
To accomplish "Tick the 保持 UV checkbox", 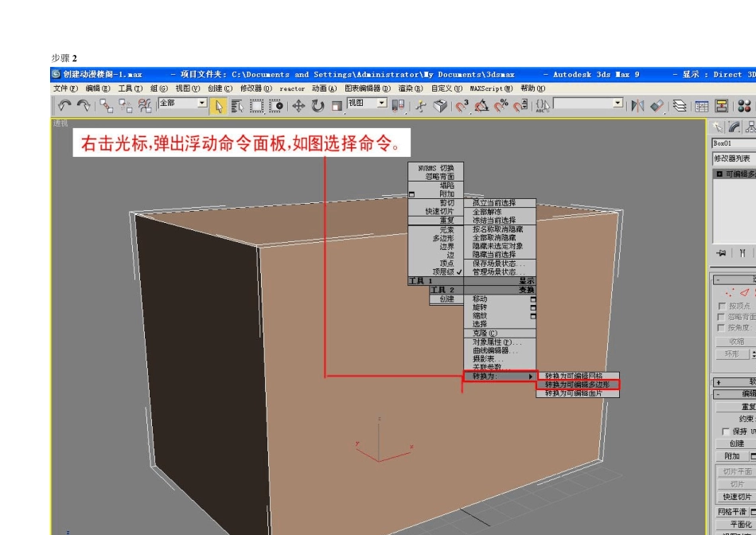I will (726, 432).
